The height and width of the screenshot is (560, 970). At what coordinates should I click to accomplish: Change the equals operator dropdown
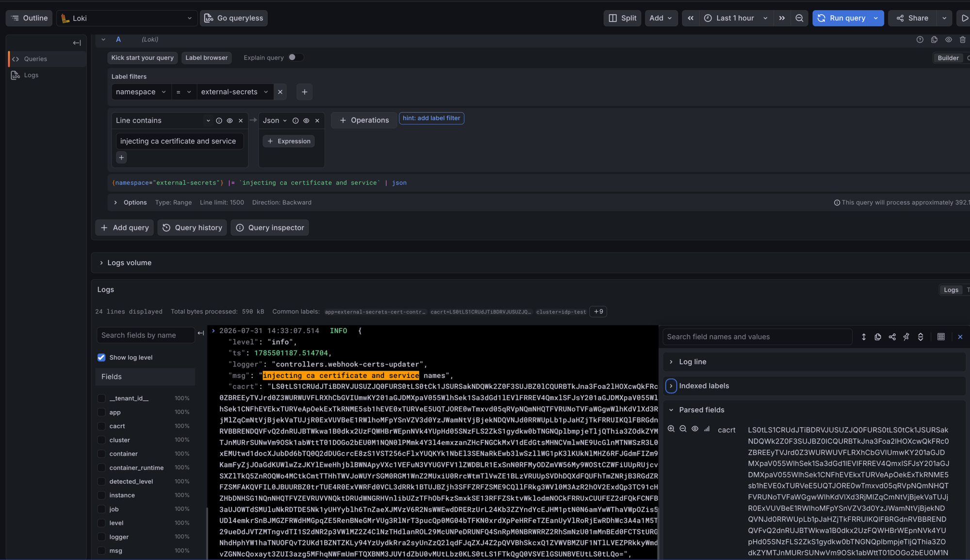pyautogui.click(x=184, y=92)
